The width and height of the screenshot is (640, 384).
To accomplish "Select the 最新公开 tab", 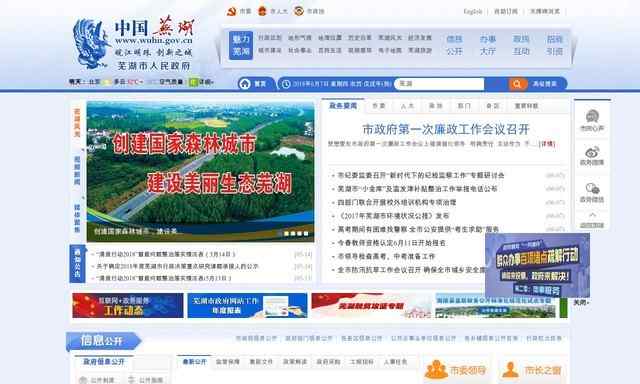I will [x=194, y=362].
